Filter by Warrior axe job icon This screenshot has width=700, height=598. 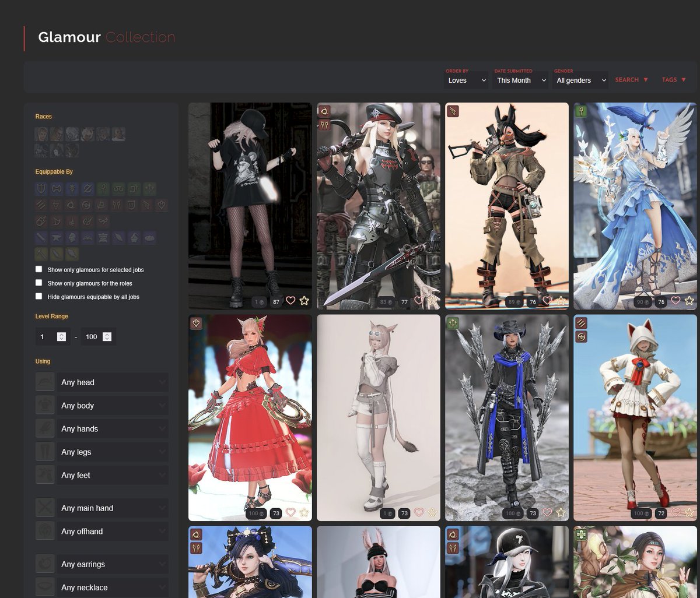tap(57, 188)
